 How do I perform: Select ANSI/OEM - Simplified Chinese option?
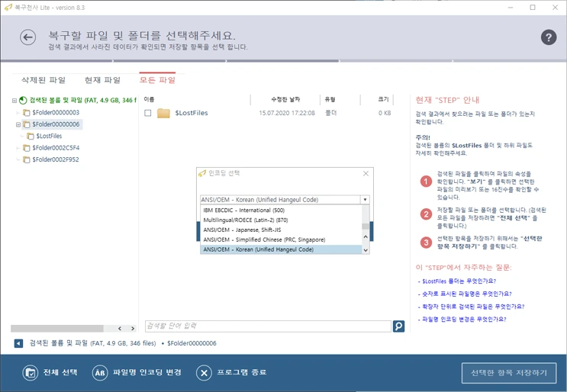click(281, 239)
